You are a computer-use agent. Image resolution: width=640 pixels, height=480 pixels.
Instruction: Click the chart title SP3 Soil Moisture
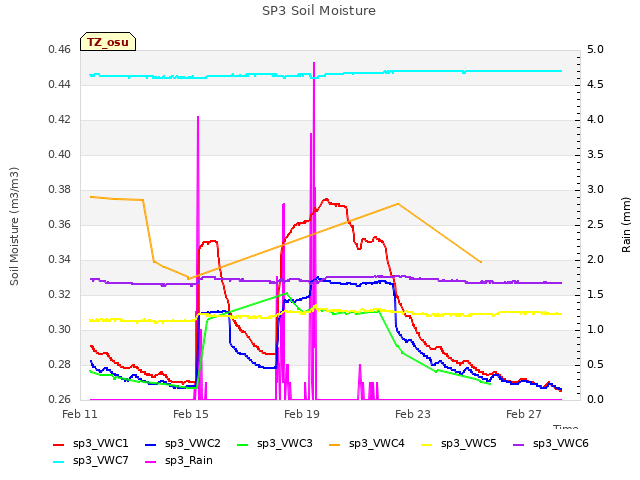click(319, 11)
